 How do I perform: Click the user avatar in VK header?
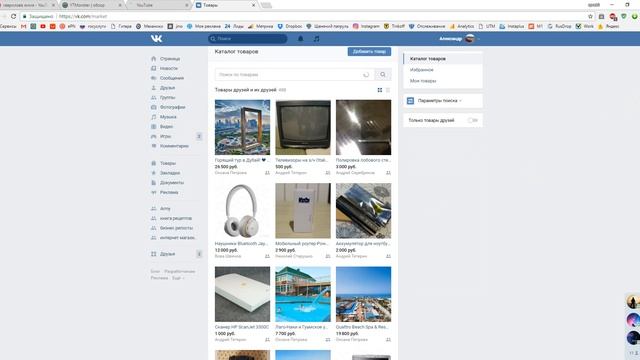(470, 38)
